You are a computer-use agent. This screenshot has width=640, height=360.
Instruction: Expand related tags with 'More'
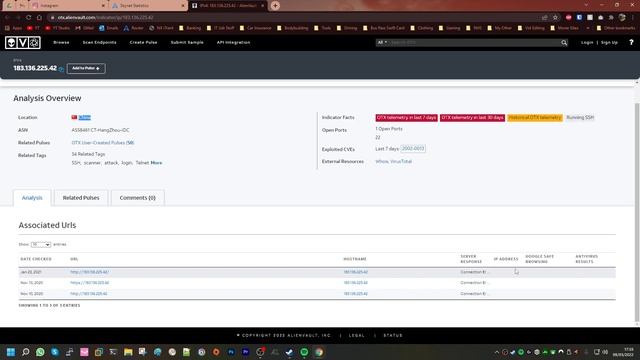click(156, 163)
